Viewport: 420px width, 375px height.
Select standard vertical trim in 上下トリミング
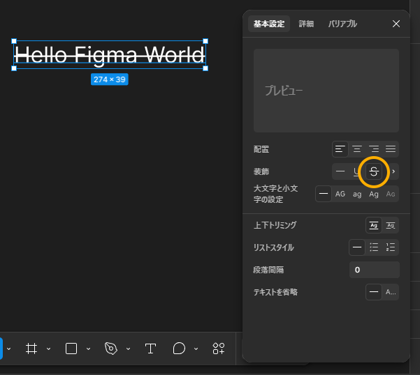click(374, 226)
